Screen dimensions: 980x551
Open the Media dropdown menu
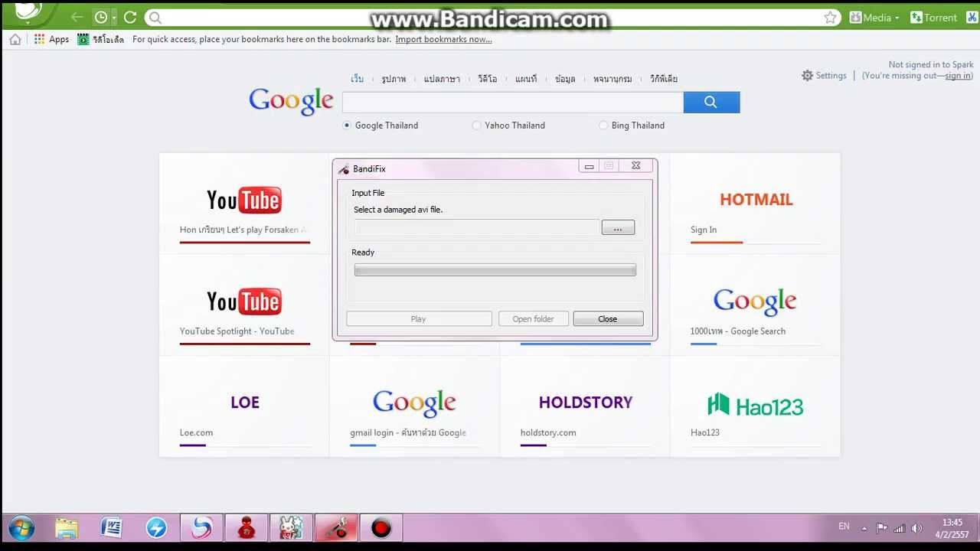[874, 18]
